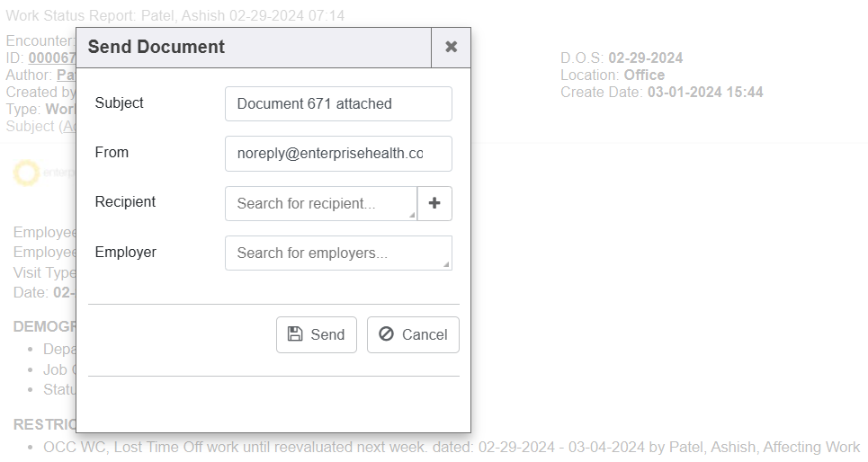Click the Employer field's corner arrow
This screenshot has height=462, width=868.
pyautogui.click(x=446, y=264)
